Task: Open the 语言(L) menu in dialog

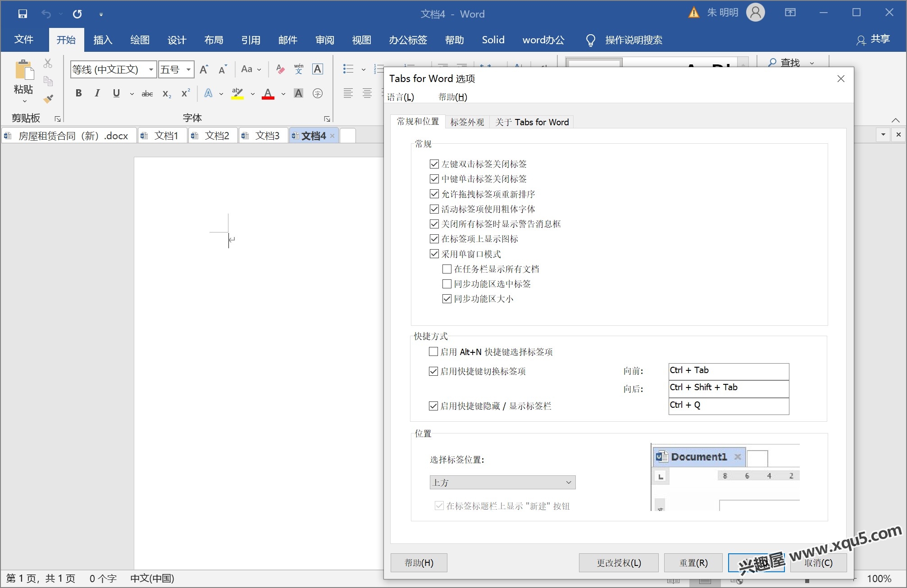Action: 401,97
